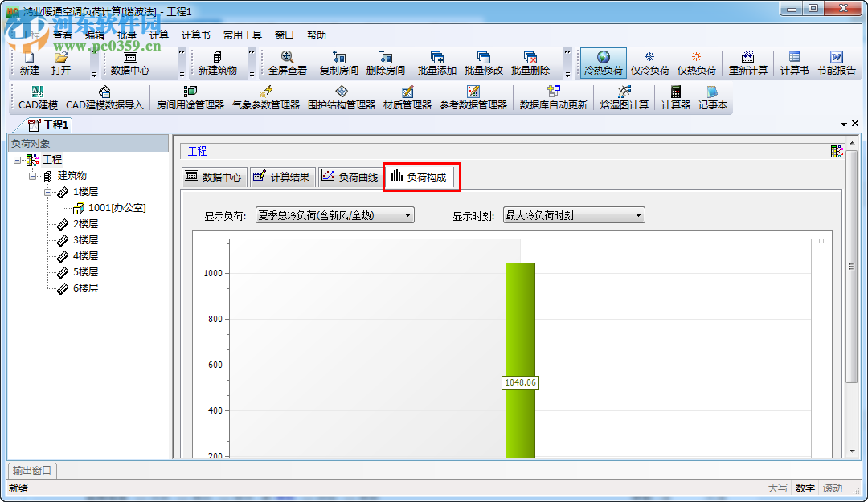This screenshot has height=502, width=868.
Task: Open the 输出窗口 panel tab
Action: pyautogui.click(x=32, y=471)
